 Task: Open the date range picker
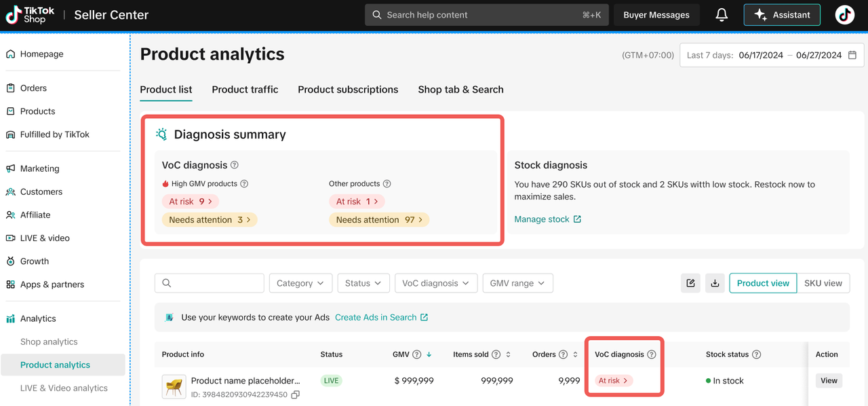(x=772, y=55)
